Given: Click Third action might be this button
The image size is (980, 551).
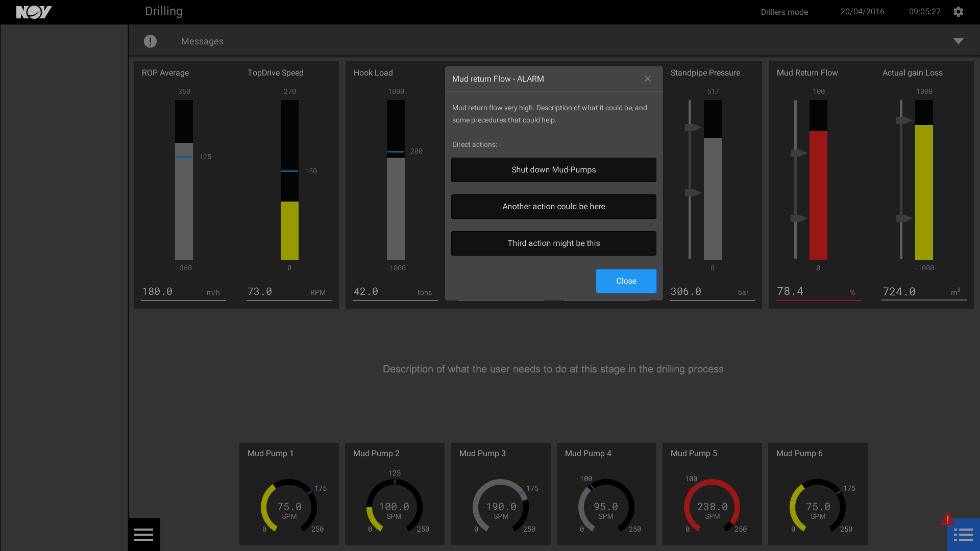Looking at the screenshot, I should [554, 243].
